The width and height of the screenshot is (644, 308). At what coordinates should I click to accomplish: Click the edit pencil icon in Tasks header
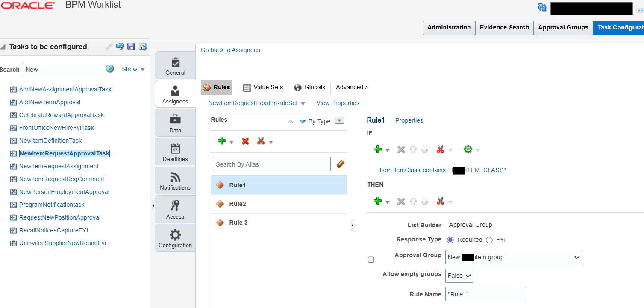click(109, 47)
